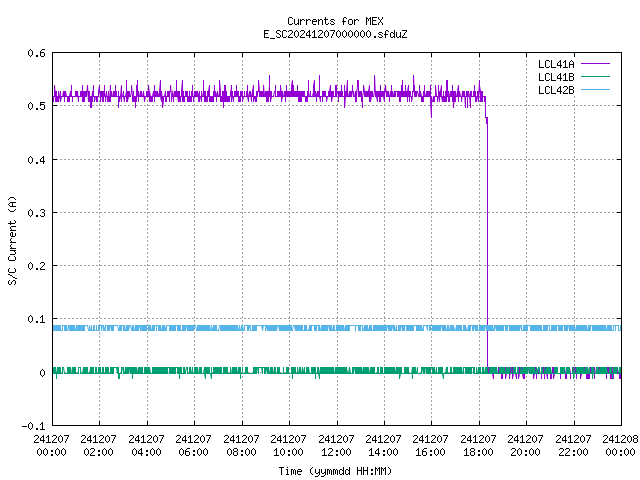Click the purple LCL41A vertical drop line
The image size is (640, 480).
[x=487, y=245]
